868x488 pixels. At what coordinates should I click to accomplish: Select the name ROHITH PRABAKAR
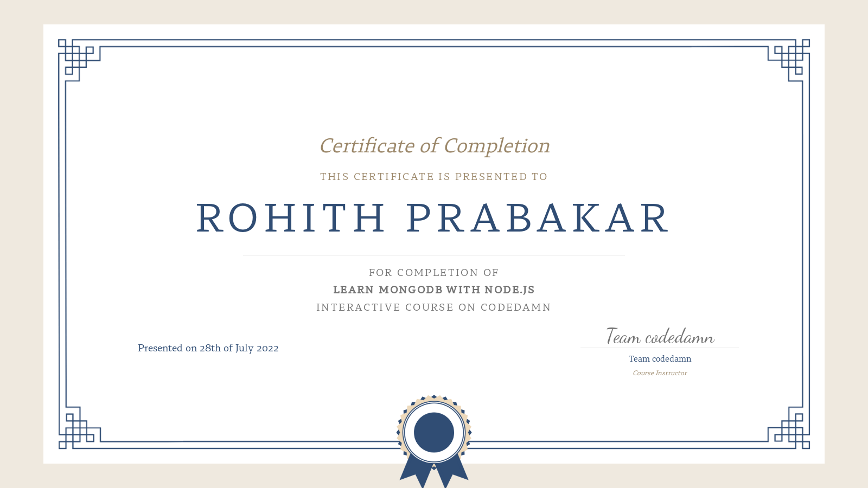(x=433, y=217)
